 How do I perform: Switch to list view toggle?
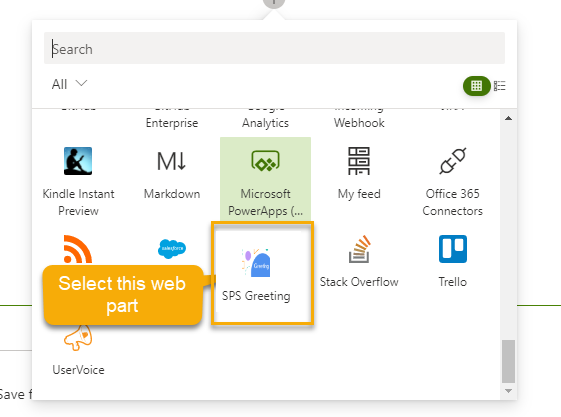point(499,86)
